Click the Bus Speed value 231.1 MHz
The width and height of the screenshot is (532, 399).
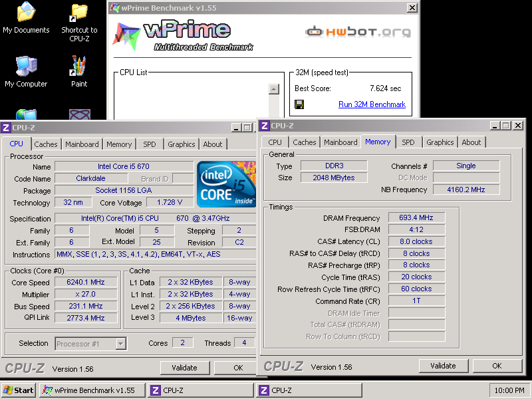click(86, 306)
